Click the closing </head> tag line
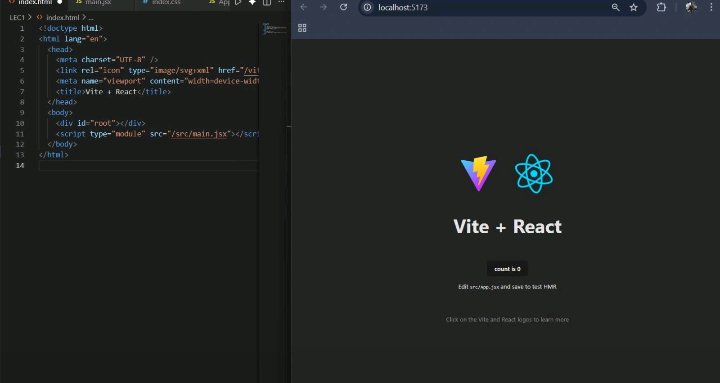This screenshot has width=720, height=383. (62, 102)
